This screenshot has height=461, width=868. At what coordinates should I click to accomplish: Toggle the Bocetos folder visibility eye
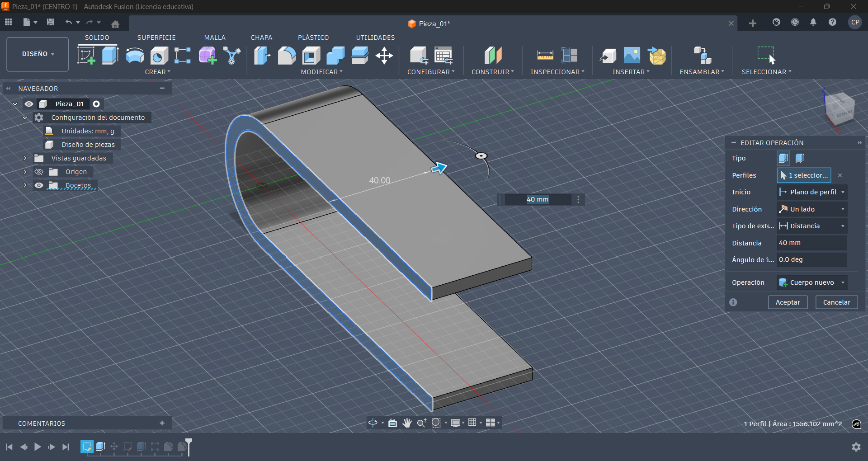(39, 185)
